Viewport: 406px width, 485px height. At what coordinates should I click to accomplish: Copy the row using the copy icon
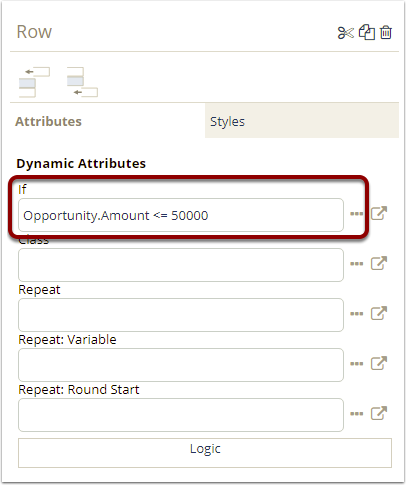click(367, 32)
